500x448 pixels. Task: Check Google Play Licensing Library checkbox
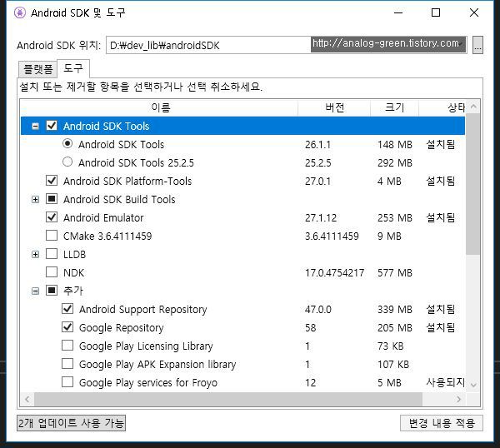tap(67, 346)
